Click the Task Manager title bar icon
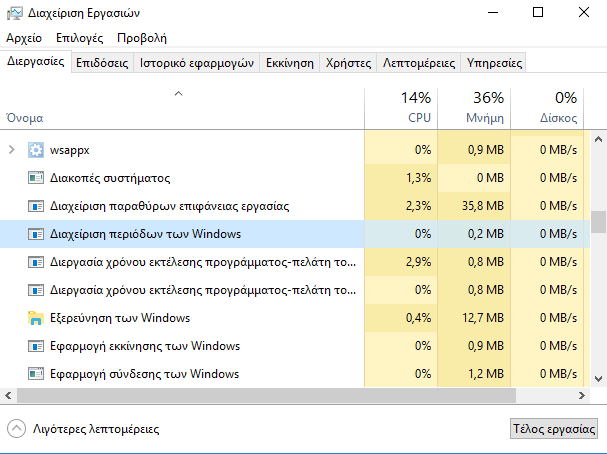607x454 pixels. point(15,13)
